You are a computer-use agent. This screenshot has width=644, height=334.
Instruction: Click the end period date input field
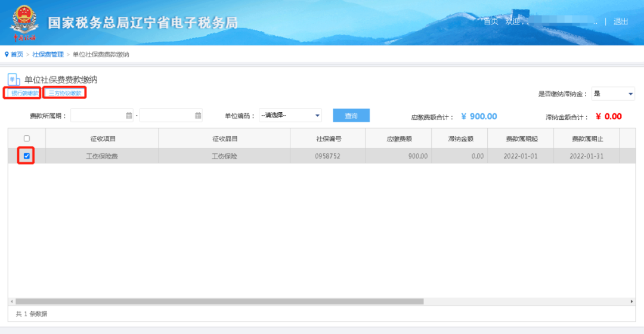(x=171, y=116)
